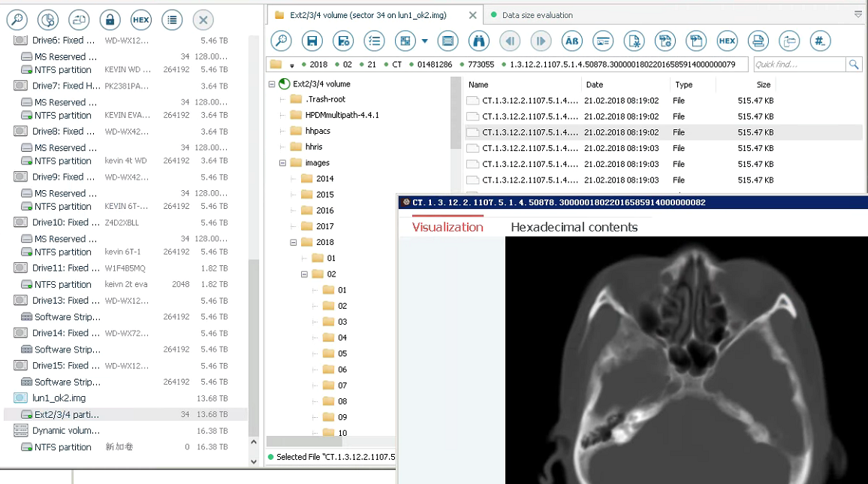Open the path history dropdown beside the folder icon
Viewport: 868px width, 484px height.
(x=292, y=65)
